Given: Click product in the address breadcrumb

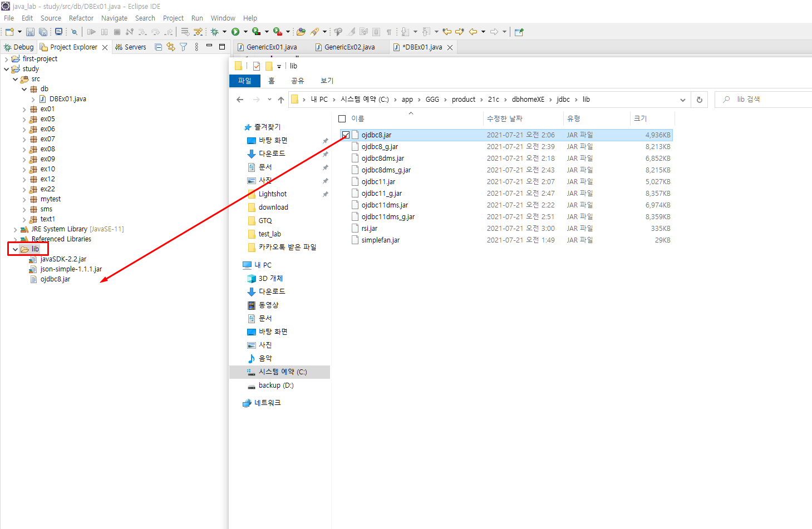Looking at the screenshot, I should point(464,100).
